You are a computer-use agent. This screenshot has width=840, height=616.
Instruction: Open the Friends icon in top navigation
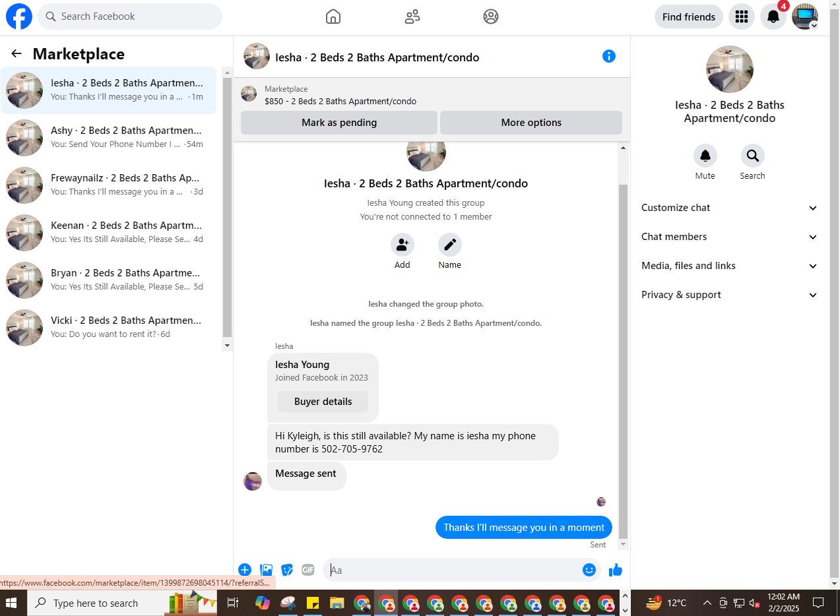(412, 16)
